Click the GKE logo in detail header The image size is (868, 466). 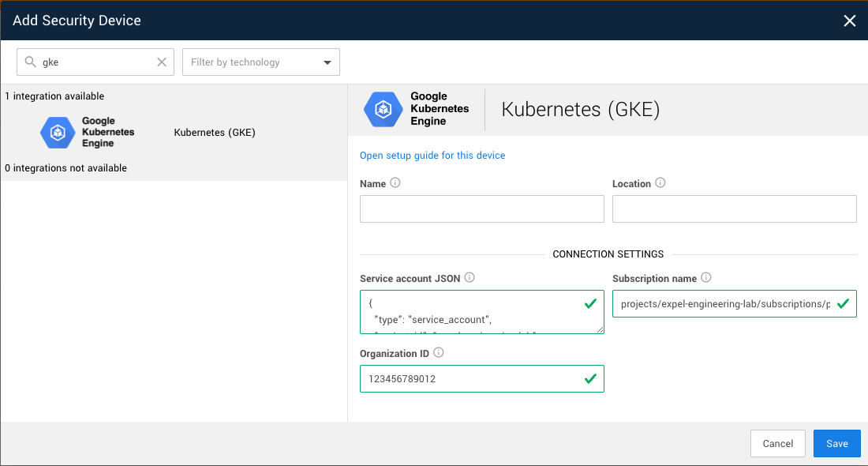pyautogui.click(x=417, y=109)
